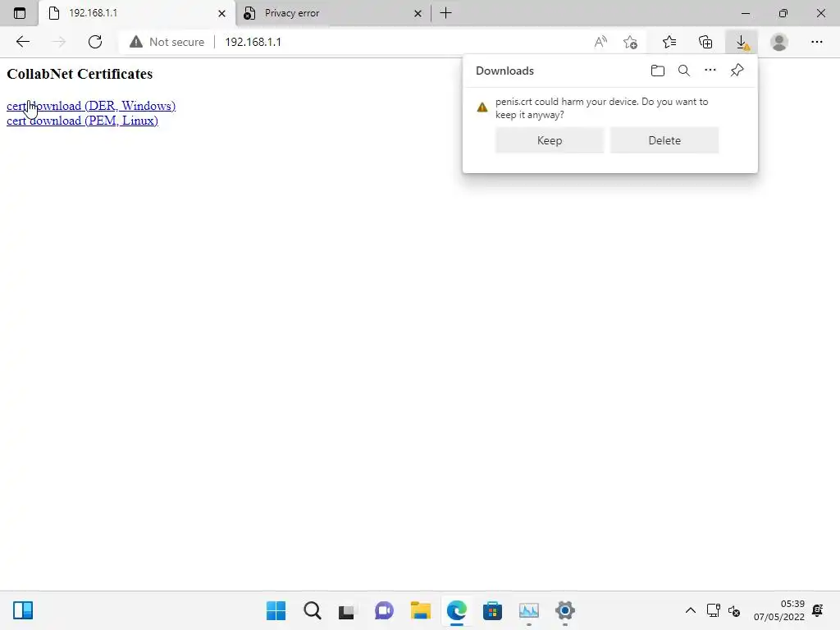This screenshot has height=630, width=840.
Task: Open Edge Settings and more menu
Action: coord(816,42)
